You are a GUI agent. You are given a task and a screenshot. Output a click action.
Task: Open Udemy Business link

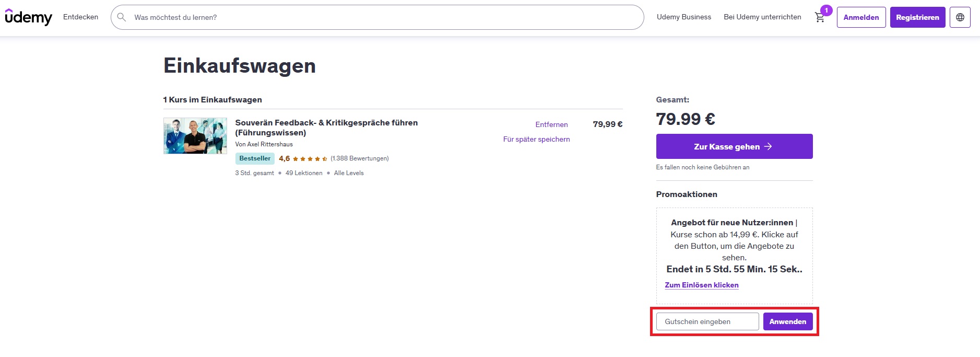coord(684,17)
